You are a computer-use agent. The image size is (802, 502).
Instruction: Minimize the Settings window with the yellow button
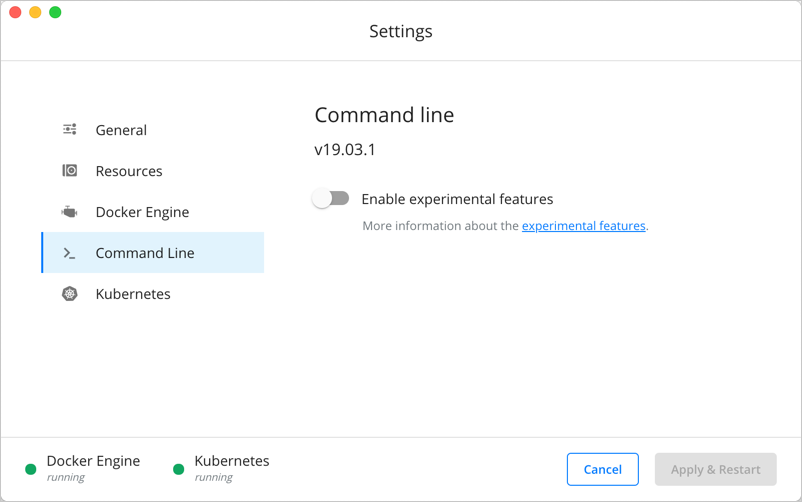tap(35, 12)
